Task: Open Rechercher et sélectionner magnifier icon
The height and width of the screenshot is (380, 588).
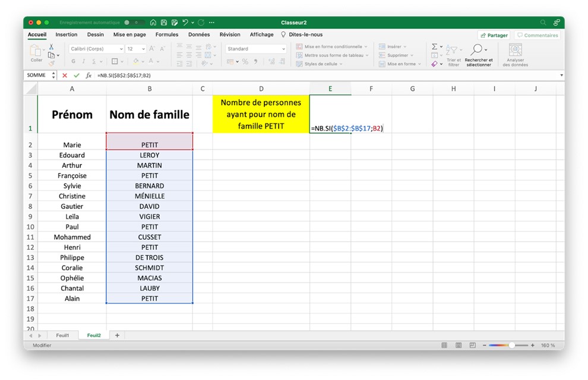Action: coord(477,49)
